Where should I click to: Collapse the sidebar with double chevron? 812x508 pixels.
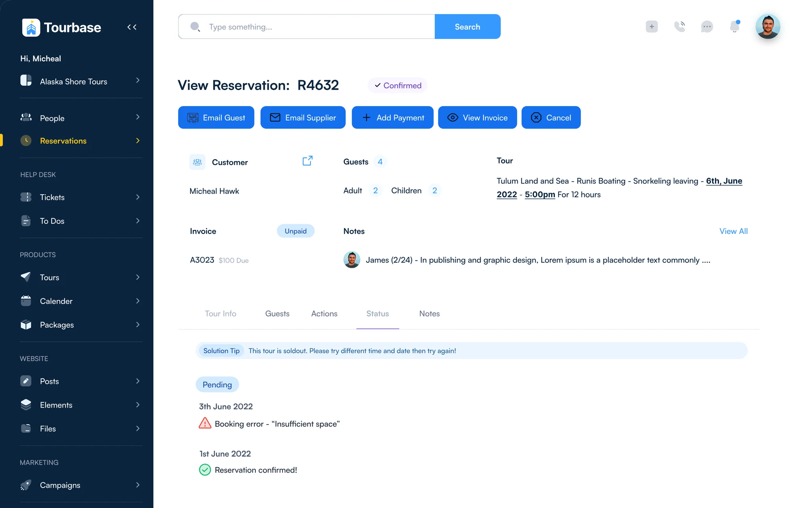coord(132,27)
